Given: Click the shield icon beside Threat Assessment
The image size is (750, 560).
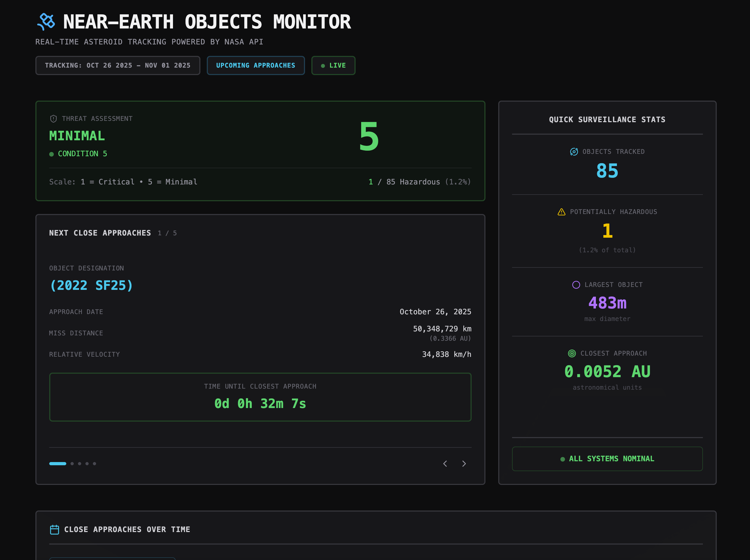Looking at the screenshot, I should tap(53, 119).
